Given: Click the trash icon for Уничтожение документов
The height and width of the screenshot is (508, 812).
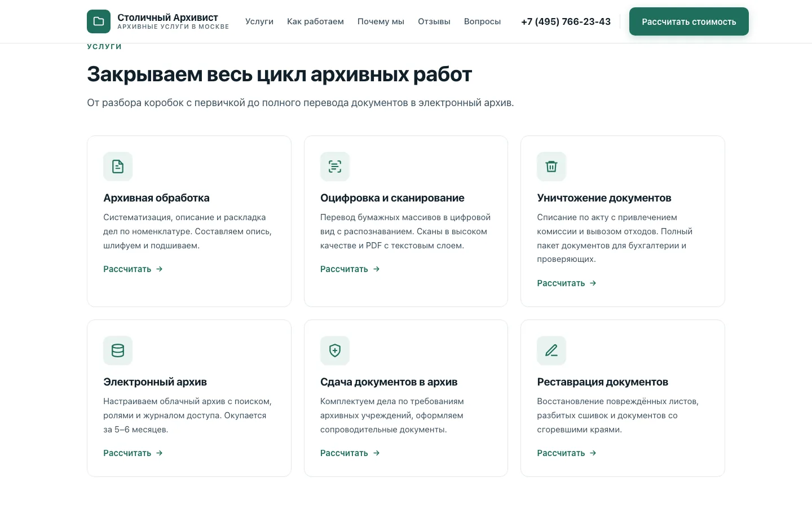Looking at the screenshot, I should (x=551, y=167).
